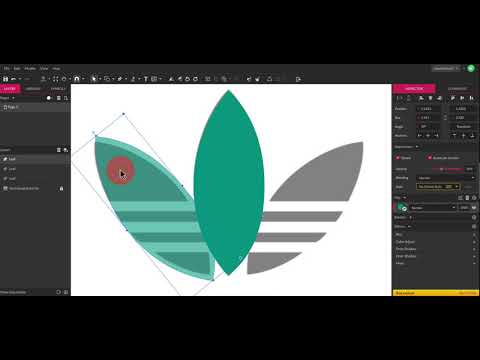Open the user account avatar
Viewport: 480px width, 360px height.
pyautogui.click(x=471, y=68)
